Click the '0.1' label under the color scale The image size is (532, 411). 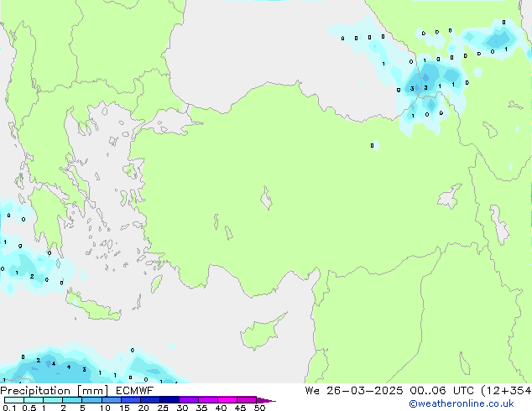(9, 408)
